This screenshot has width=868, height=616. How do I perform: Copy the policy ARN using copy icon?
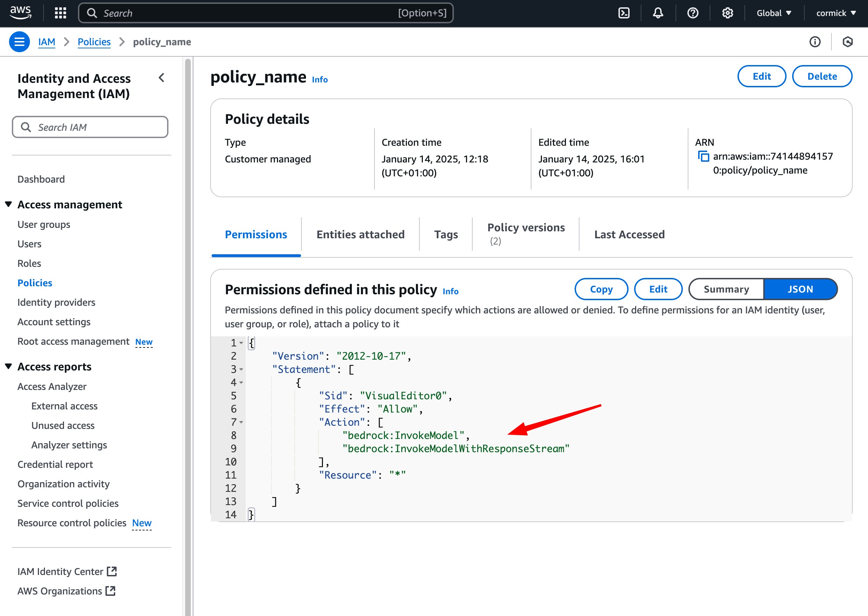[x=703, y=156]
